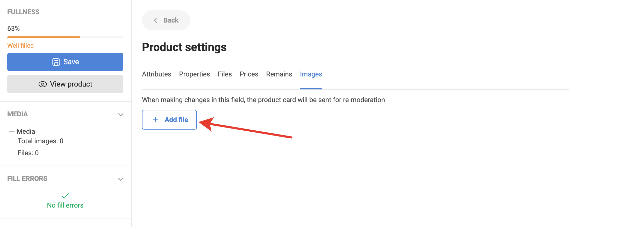The height and width of the screenshot is (227, 644).
Task: Switch to the Attributes tab
Action: click(x=156, y=74)
